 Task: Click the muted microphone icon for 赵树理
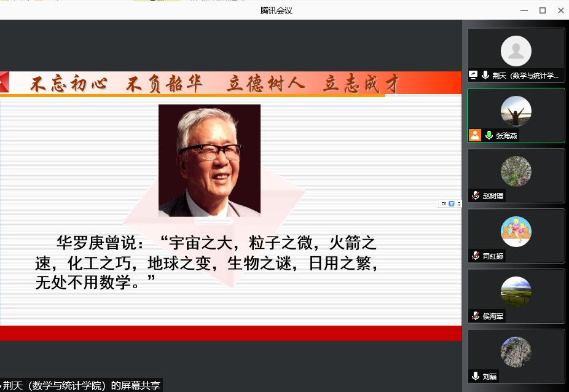475,195
